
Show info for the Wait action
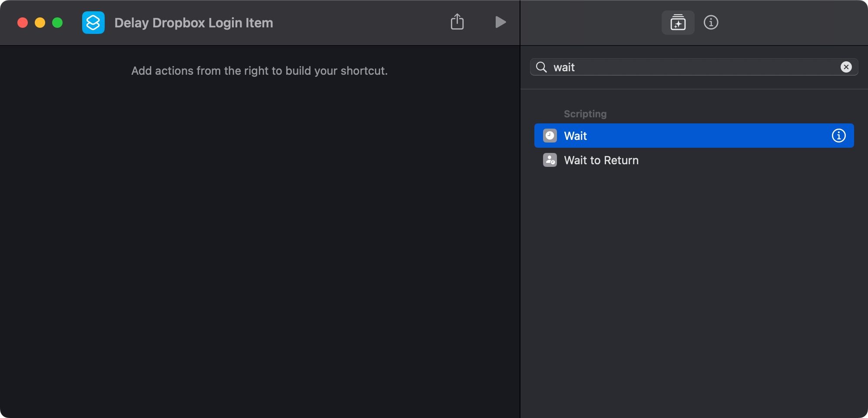tap(838, 136)
